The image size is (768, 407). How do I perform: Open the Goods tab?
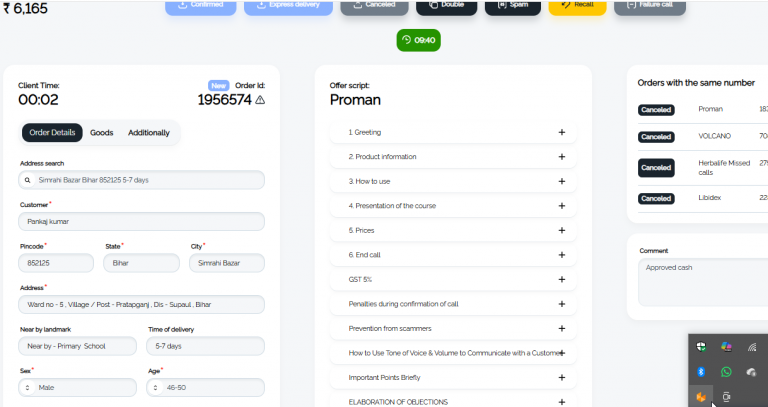pos(101,133)
